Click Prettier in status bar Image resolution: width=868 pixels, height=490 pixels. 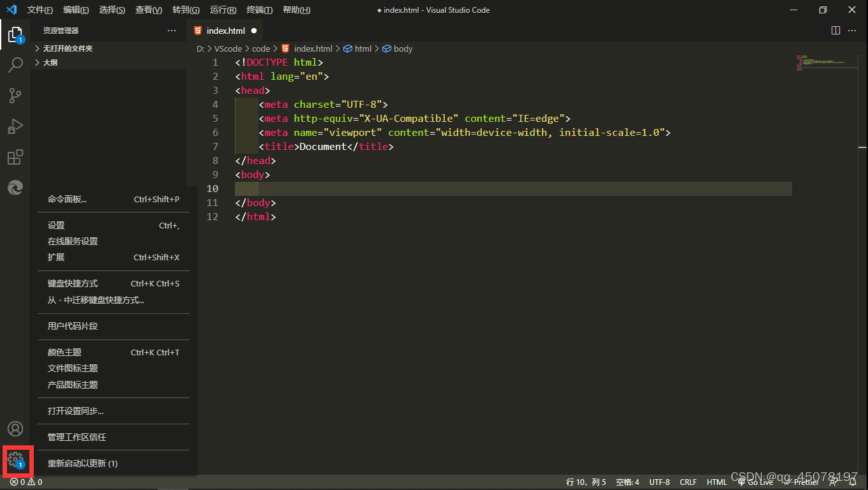click(x=802, y=482)
